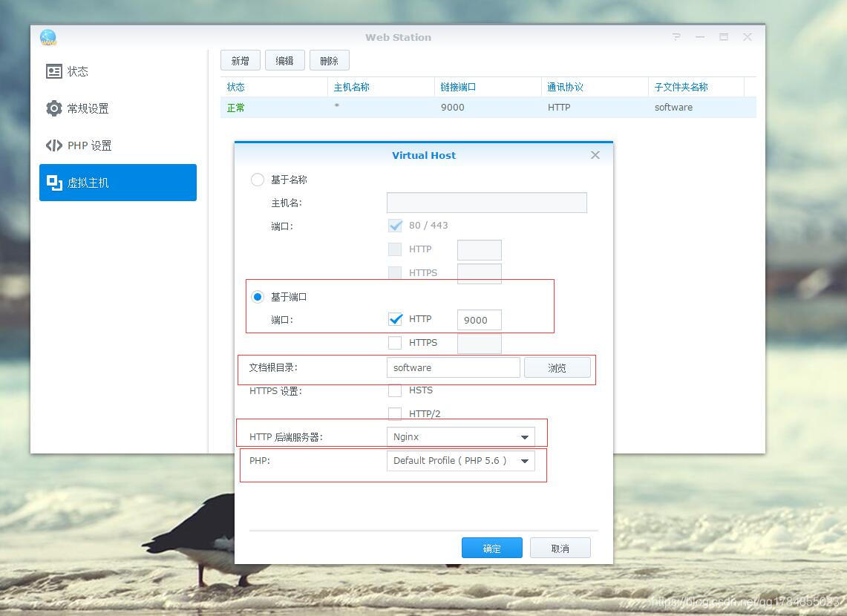Close the Virtual Host dialog
This screenshot has width=847, height=616.
coord(595,155)
